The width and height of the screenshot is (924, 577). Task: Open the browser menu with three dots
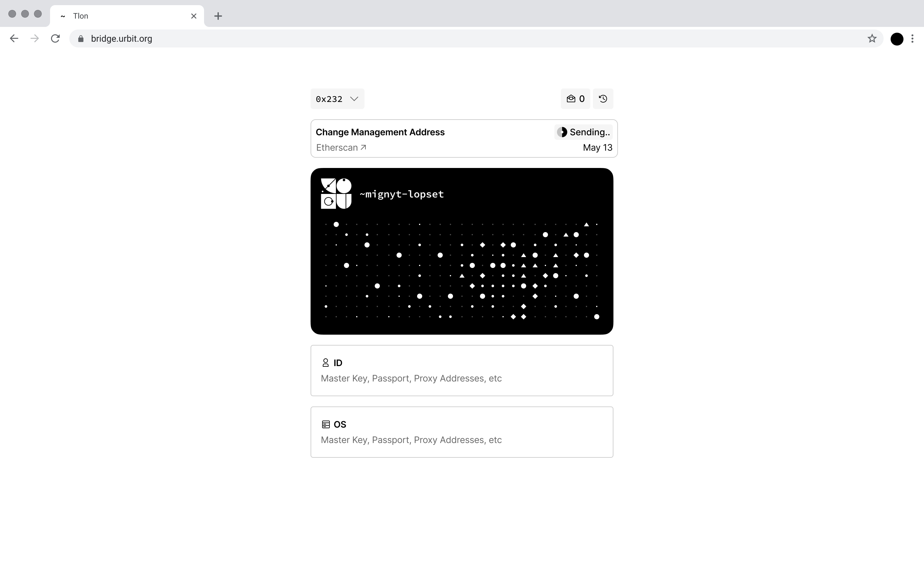pyautogui.click(x=913, y=38)
